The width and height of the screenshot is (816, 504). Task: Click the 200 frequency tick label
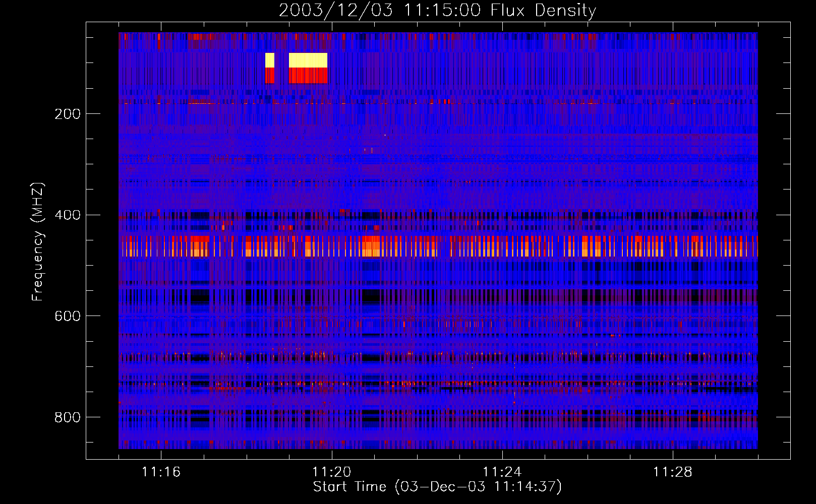(x=68, y=114)
